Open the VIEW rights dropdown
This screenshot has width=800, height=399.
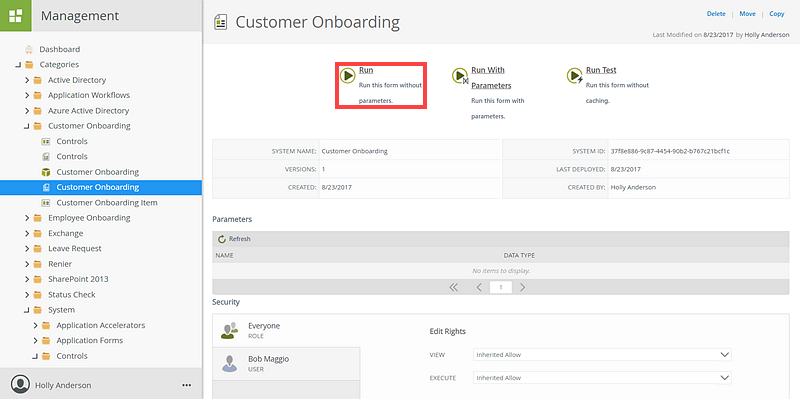pyautogui.click(x=603, y=355)
